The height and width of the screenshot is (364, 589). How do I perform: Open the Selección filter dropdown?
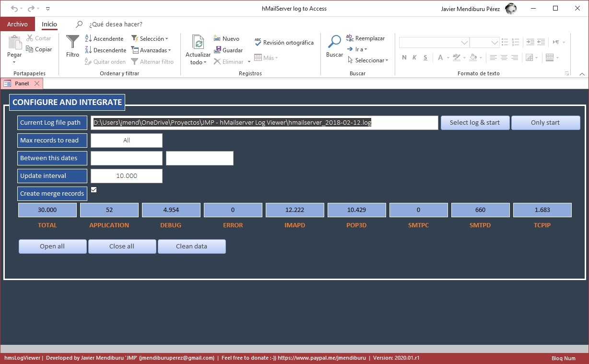point(150,38)
